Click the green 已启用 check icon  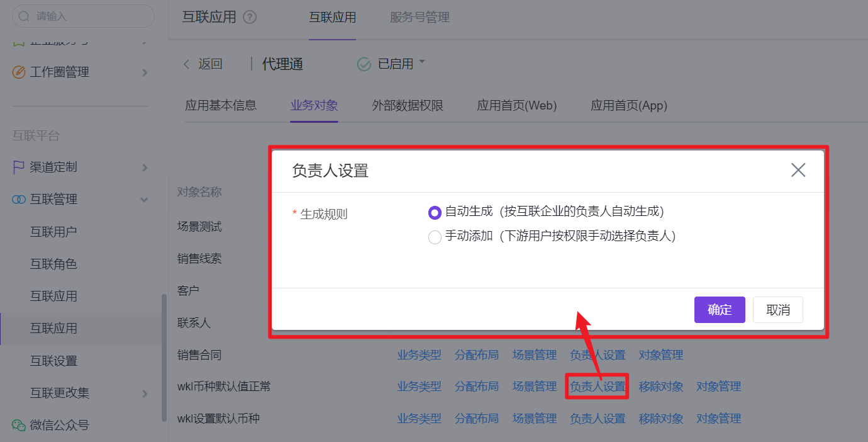click(x=364, y=64)
